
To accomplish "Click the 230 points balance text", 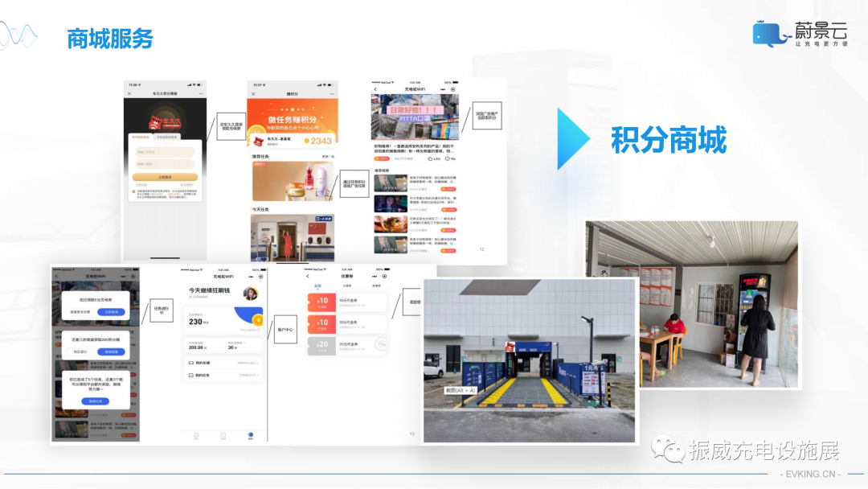I will [x=195, y=322].
